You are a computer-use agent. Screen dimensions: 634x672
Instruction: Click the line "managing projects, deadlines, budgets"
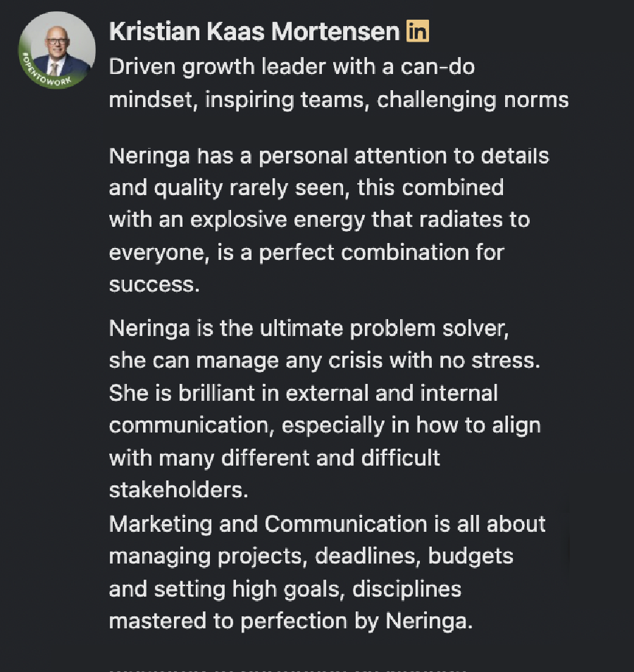(311, 556)
